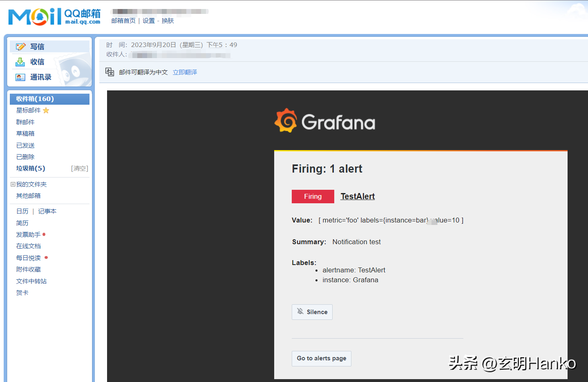Open 草稿箱 drafts folder
This screenshot has height=382, width=588.
click(25, 134)
